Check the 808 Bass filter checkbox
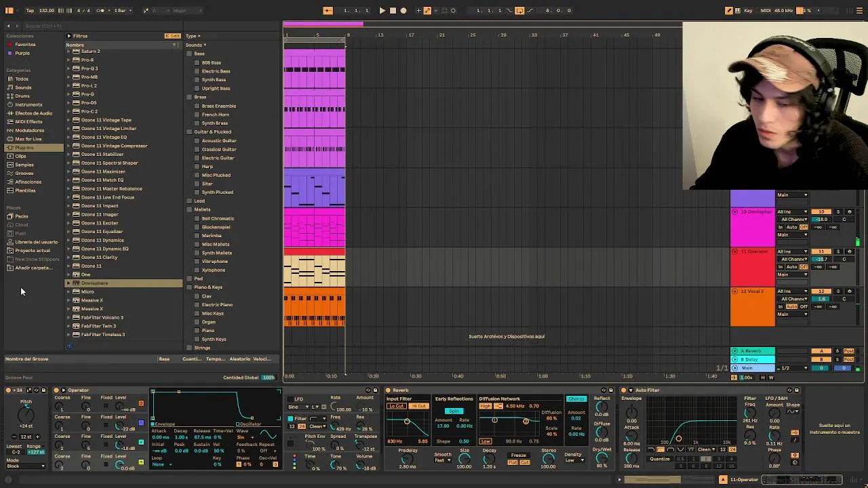Viewport: 868px width, 488px height. [x=197, y=63]
